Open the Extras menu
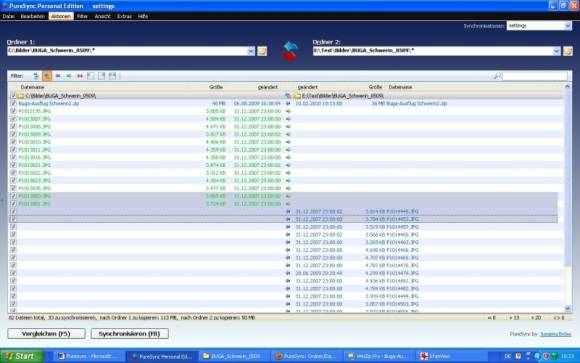This screenshot has width=580, height=363. pos(124,16)
